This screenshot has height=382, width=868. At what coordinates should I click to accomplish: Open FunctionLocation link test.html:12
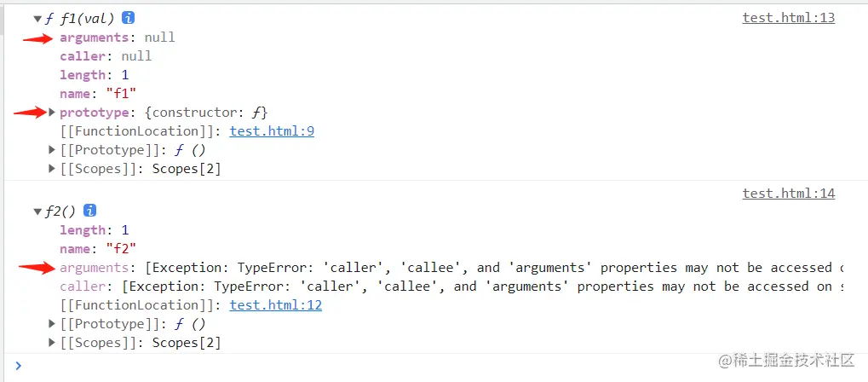(275, 305)
